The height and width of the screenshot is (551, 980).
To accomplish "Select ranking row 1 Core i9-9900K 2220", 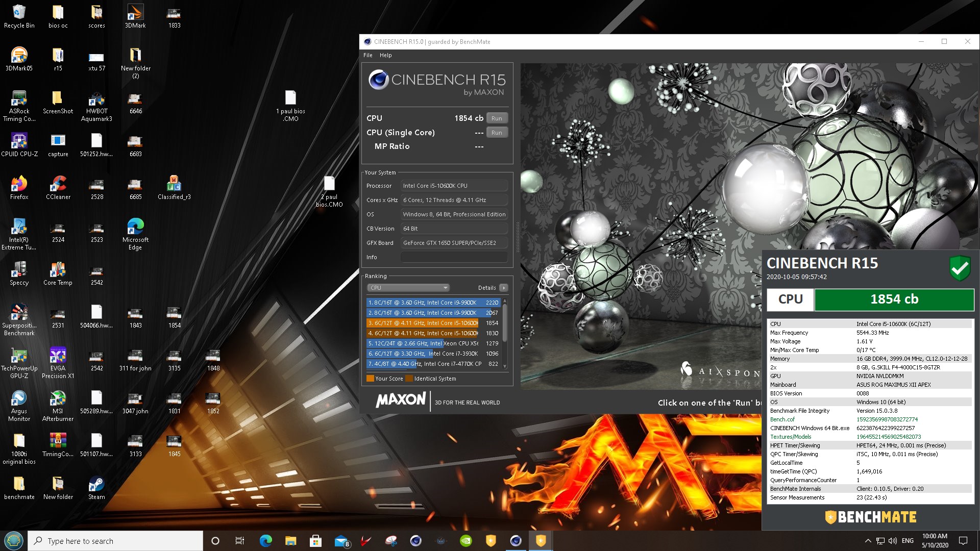I will (x=433, y=303).
